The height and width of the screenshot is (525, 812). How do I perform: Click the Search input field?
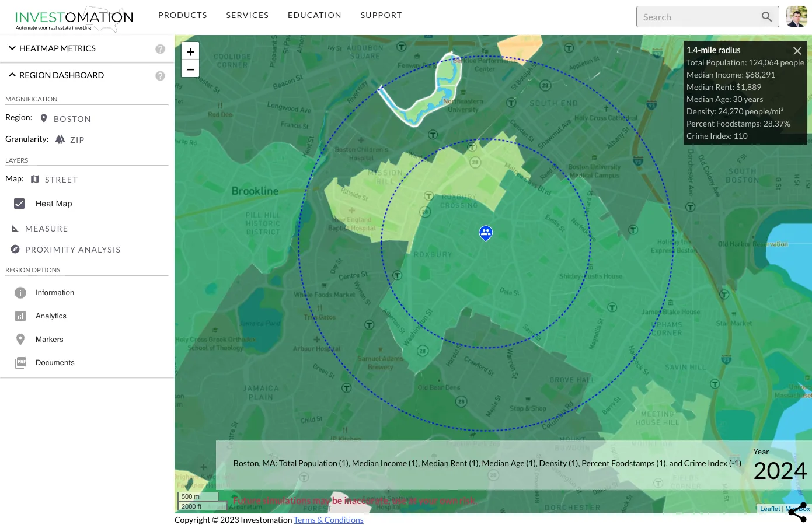(701, 16)
